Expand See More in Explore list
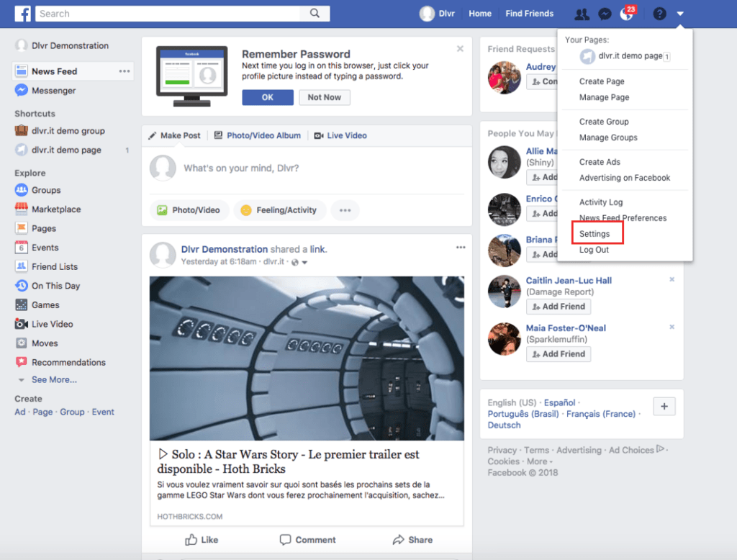 pyautogui.click(x=54, y=379)
